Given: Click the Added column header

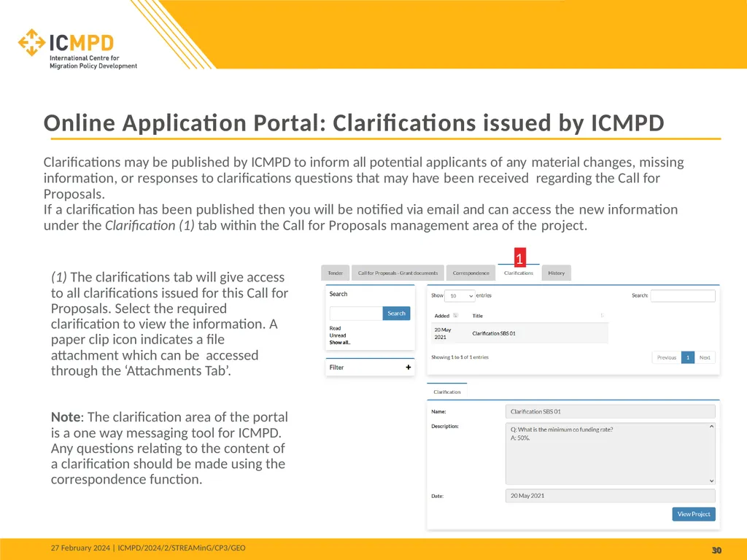Looking at the screenshot, I should click(441, 316).
